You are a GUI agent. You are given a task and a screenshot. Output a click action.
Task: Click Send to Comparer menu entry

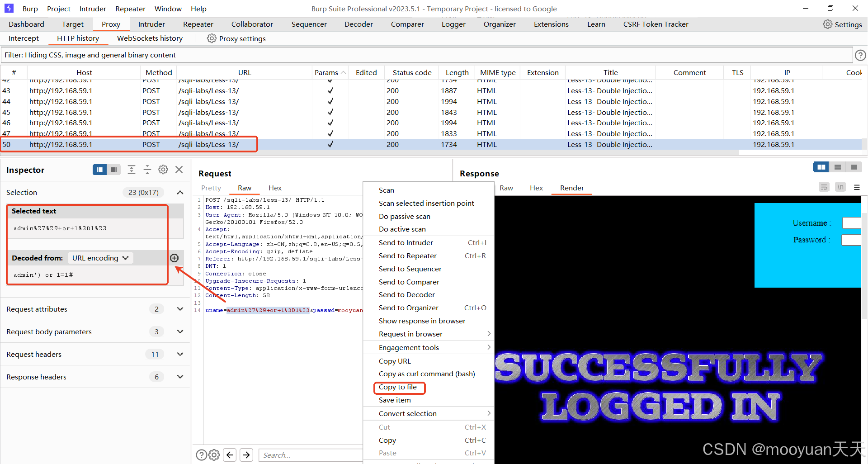(429, 282)
